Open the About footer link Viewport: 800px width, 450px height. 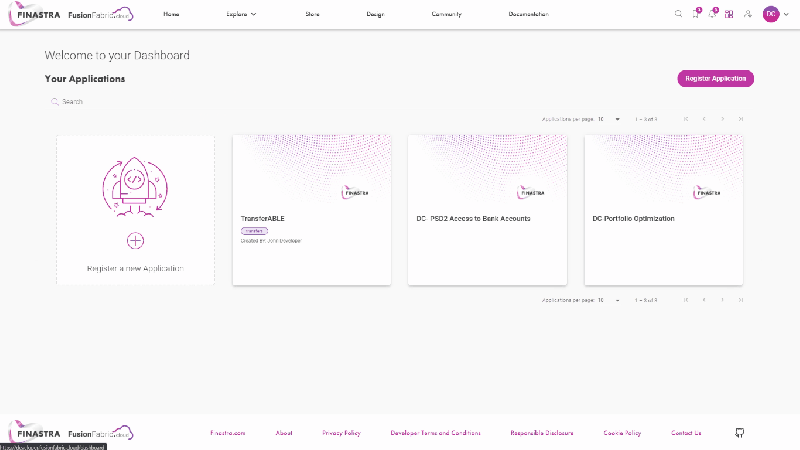click(284, 433)
